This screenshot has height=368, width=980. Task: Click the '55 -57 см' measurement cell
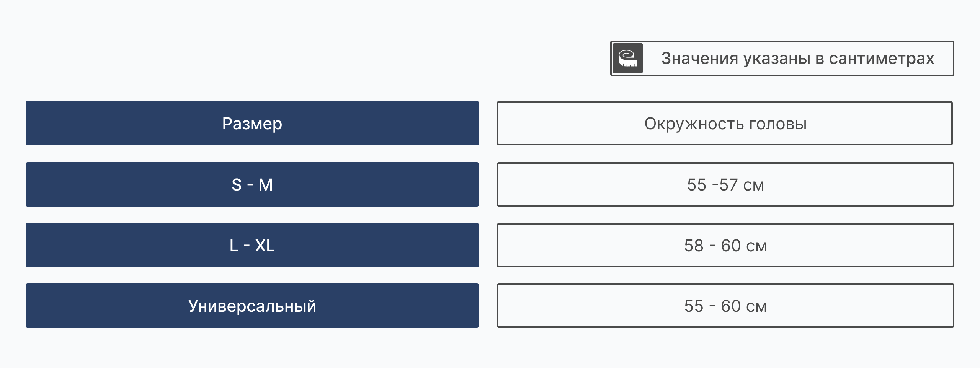(725, 185)
